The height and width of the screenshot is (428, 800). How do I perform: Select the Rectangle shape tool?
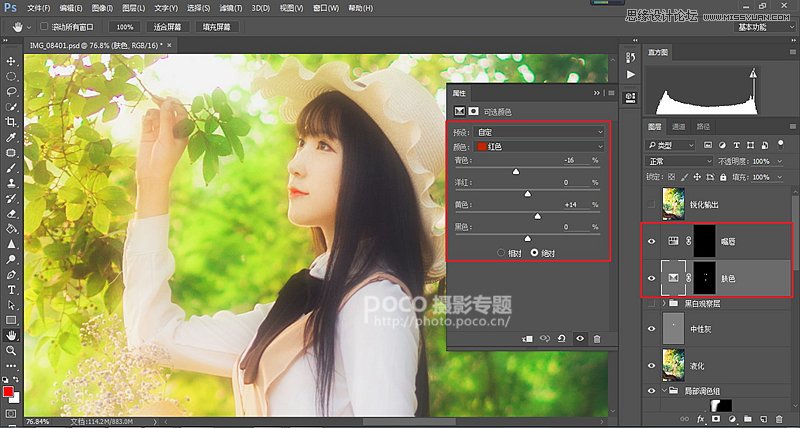(11, 320)
